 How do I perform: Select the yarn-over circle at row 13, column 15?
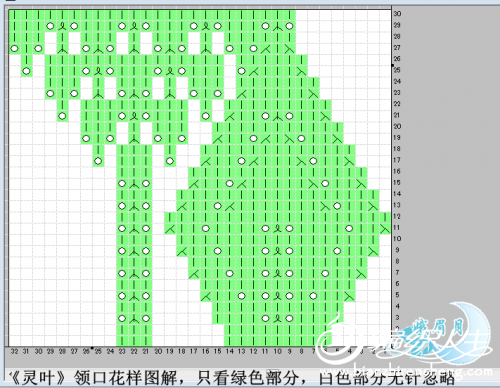coord(218,206)
